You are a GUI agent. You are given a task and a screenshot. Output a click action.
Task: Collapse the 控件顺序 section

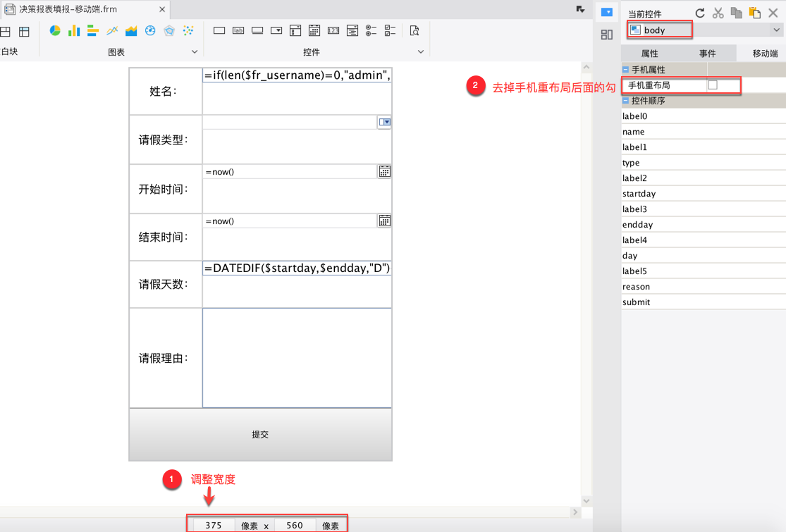tap(625, 101)
